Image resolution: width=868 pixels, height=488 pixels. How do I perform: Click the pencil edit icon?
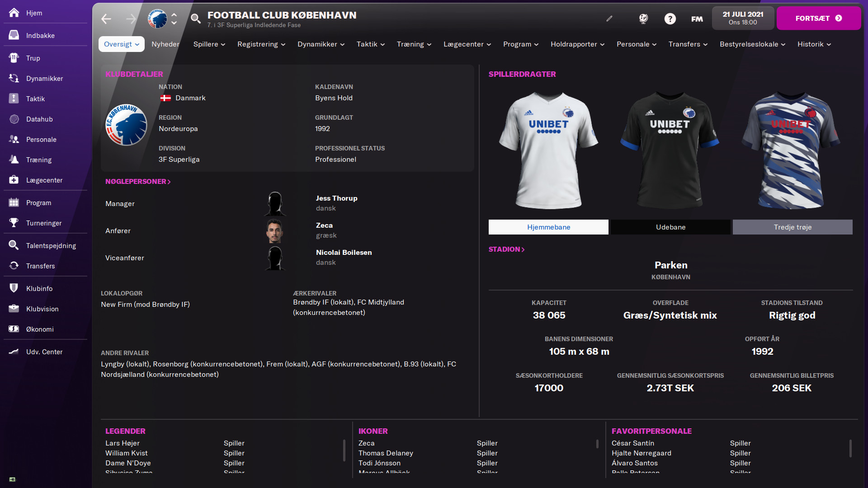609,19
